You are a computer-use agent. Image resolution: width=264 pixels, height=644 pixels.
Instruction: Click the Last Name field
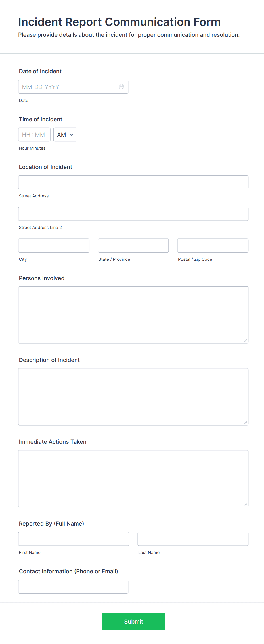[193, 539]
